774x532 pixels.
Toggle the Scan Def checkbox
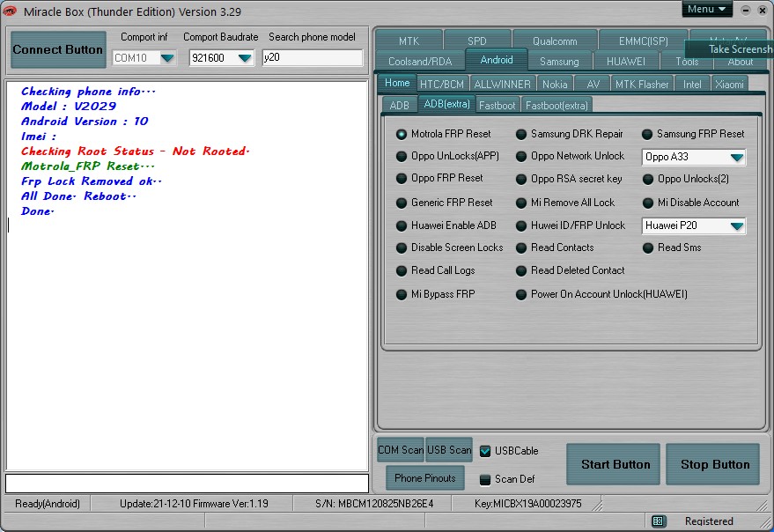coord(485,479)
